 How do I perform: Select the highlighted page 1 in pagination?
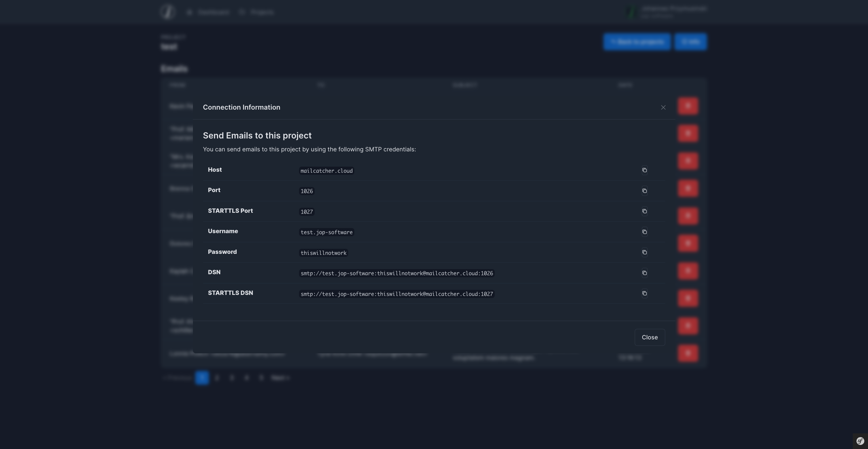click(202, 377)
